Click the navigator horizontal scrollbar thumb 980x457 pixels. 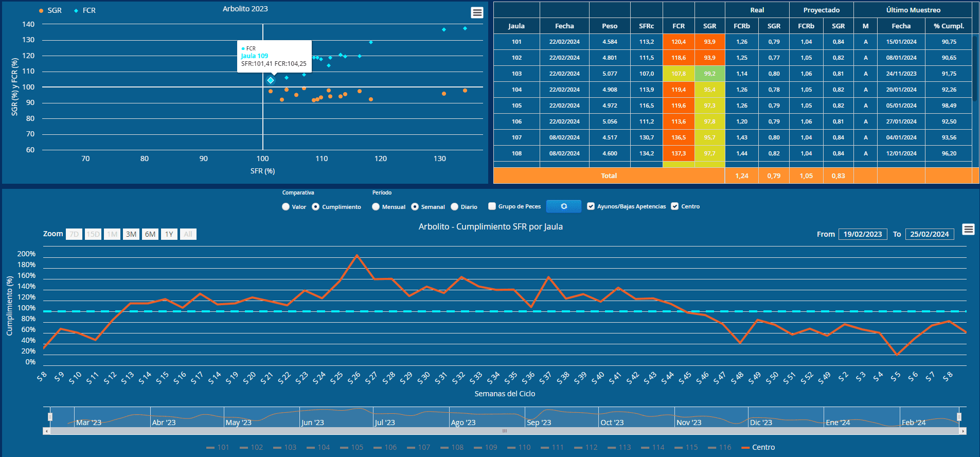(505, 431)
